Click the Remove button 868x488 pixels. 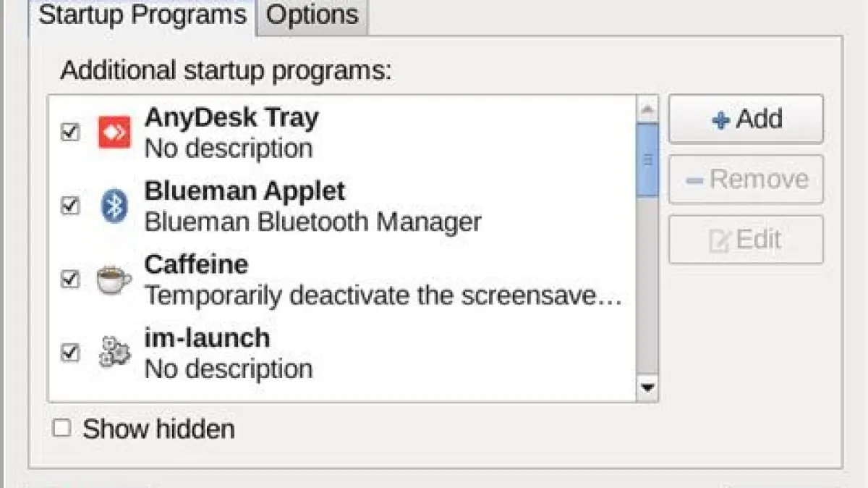click(746, 180)
